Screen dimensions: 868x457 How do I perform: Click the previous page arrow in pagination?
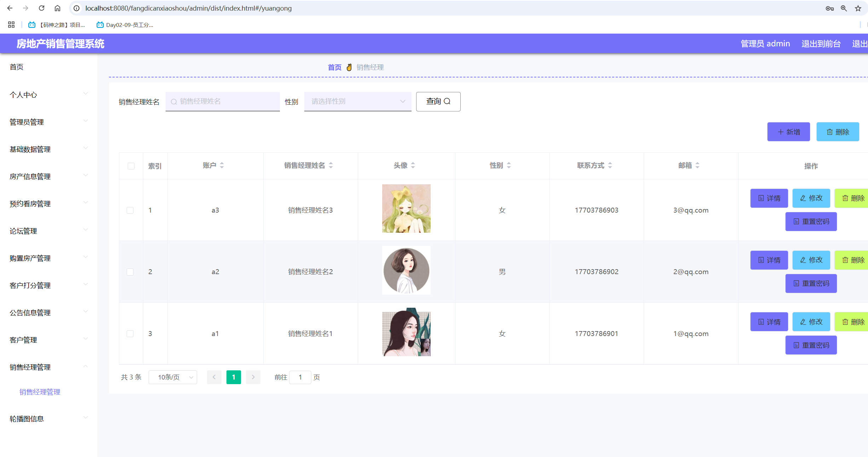[214, 377]
